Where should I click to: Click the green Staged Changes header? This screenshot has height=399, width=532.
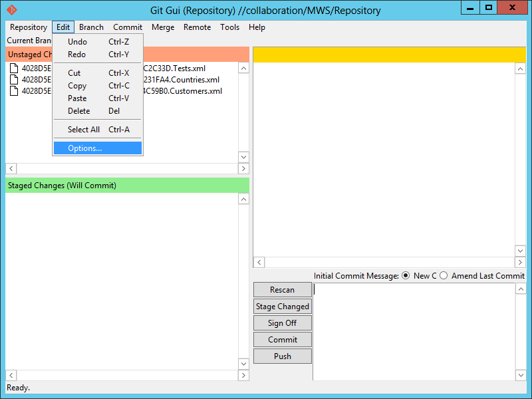[127, 186]
